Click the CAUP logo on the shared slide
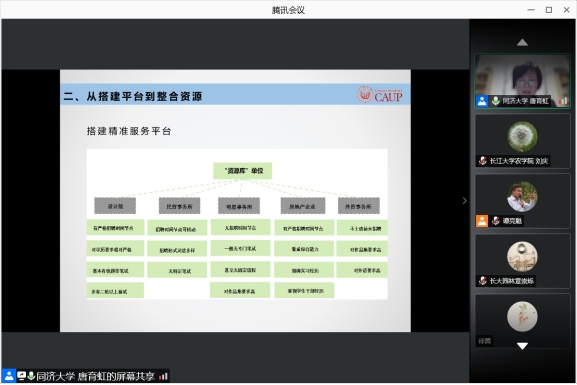Viewport: 577px width, 385px height. [x=379, y=95]
